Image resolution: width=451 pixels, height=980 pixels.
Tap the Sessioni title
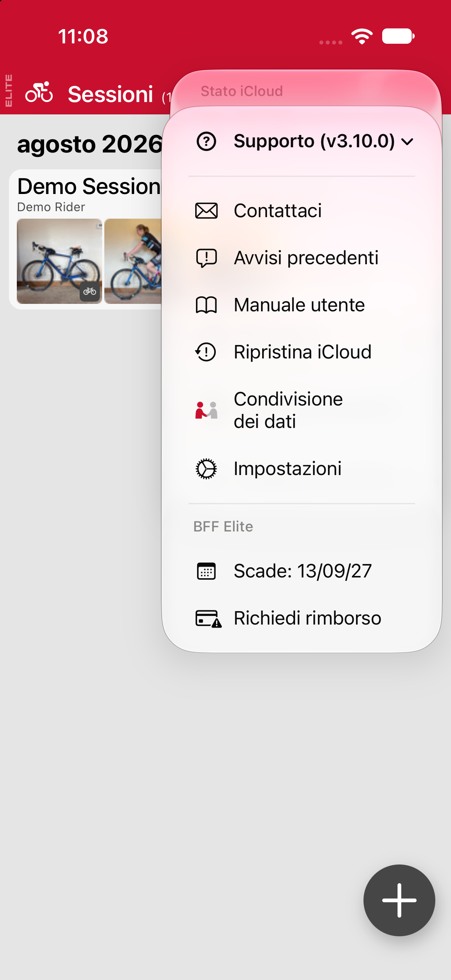[x=110, y=94]
